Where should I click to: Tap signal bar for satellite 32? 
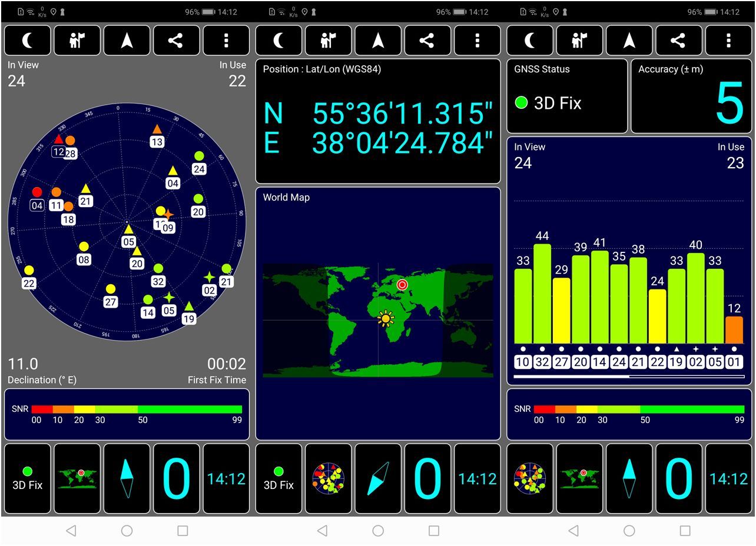pyautogui.click(x=542, y=293)
